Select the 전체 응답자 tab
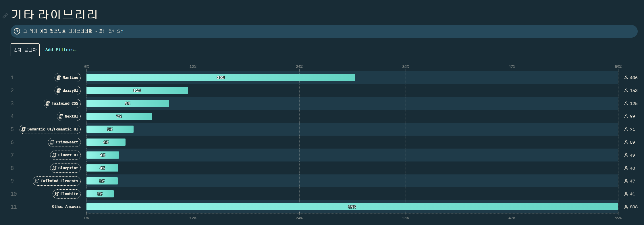644x225 pixels. tap(25, 50)
